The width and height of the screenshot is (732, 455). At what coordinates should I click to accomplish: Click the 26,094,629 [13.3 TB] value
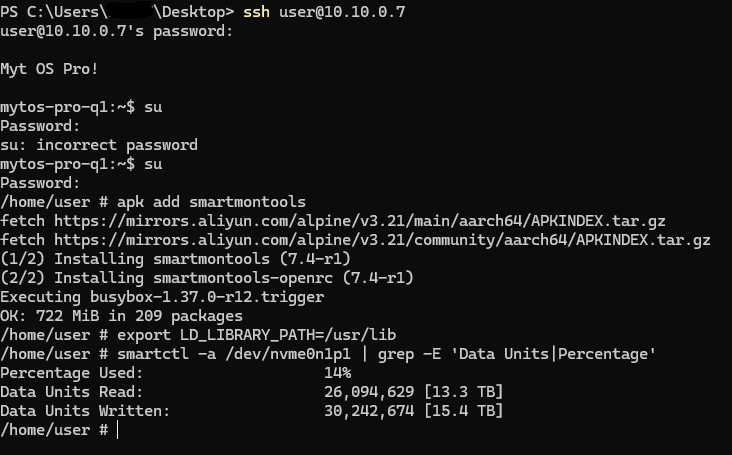413,391
